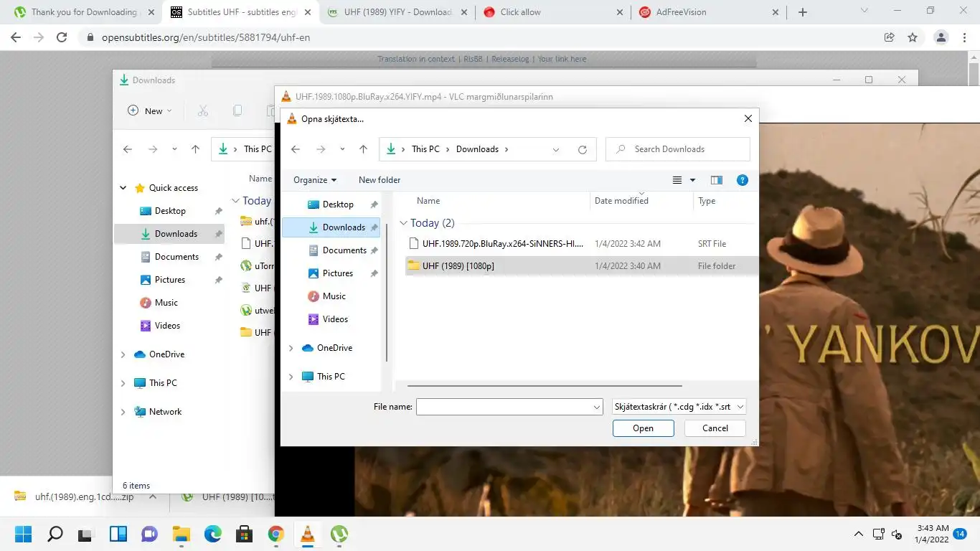The width and height of the screenshot is (980, 551).
Task: Click New folder in the dialog toolbar
Action: 380,180
